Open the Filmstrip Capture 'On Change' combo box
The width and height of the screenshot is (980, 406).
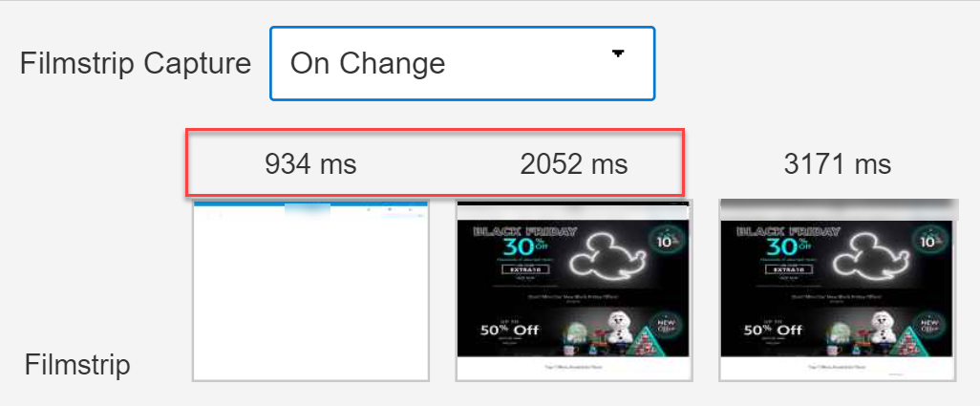click(x=462, y=63)
